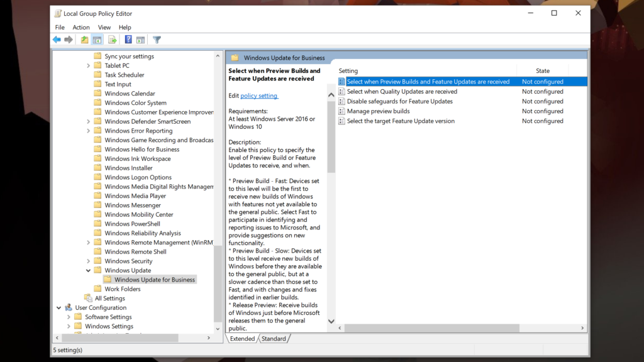
Task: Open the Help menu
Action: click(125, 28)
